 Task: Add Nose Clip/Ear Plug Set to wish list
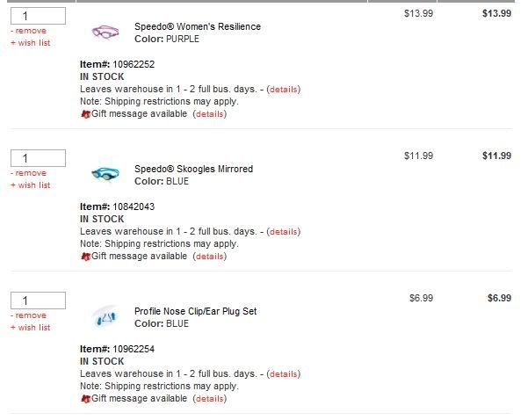click(x=33, y=327)
